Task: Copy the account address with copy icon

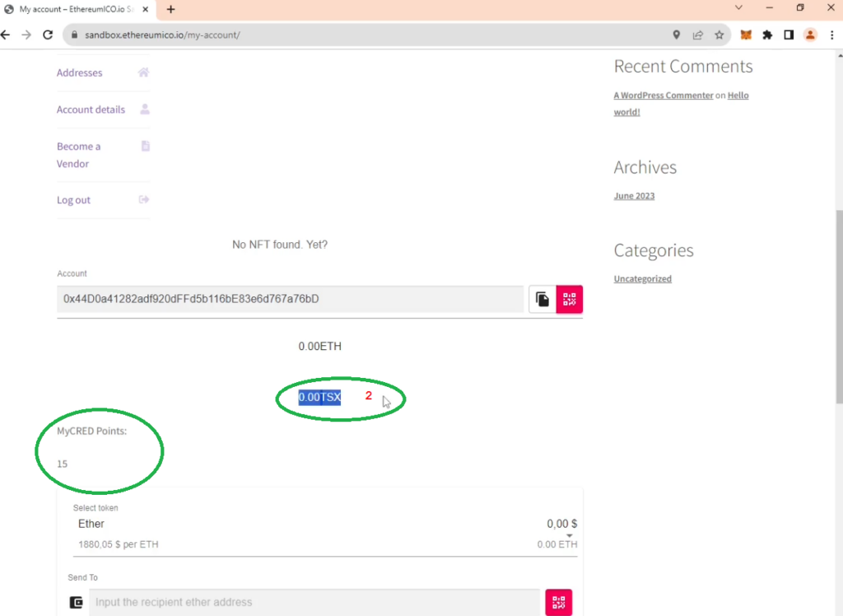Action: [x=542, y=299]
